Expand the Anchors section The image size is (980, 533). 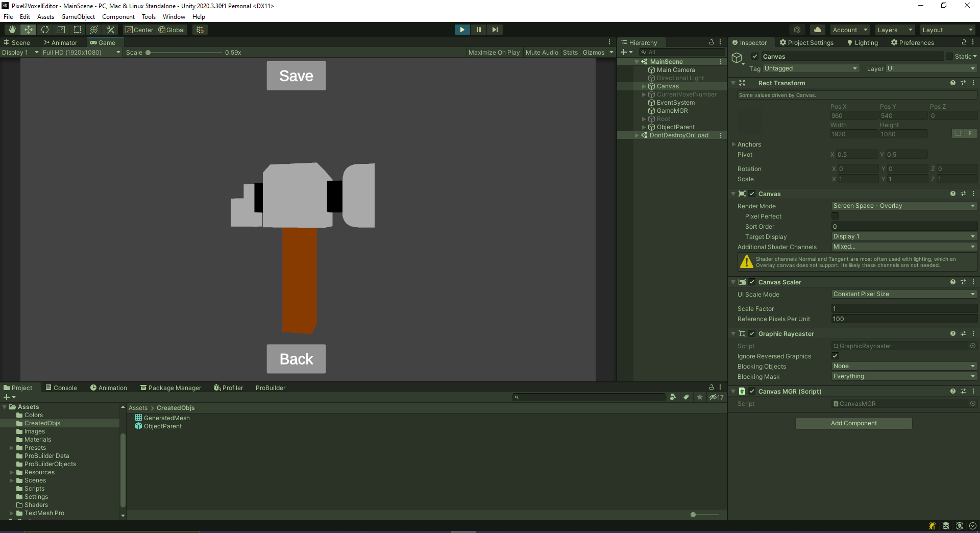[734, 145]
